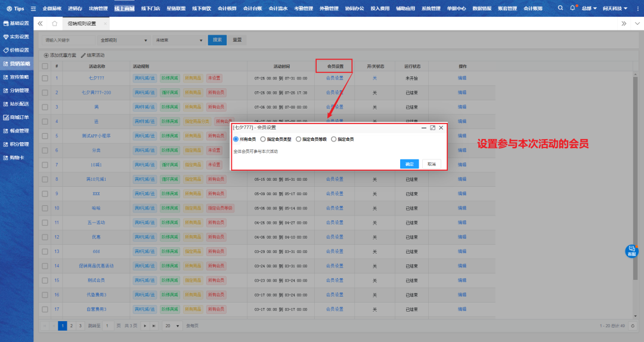The width and height of the screenshot is (644, 342).
Task: Choose the 指定会员 radio option
Action: point(334,139)
